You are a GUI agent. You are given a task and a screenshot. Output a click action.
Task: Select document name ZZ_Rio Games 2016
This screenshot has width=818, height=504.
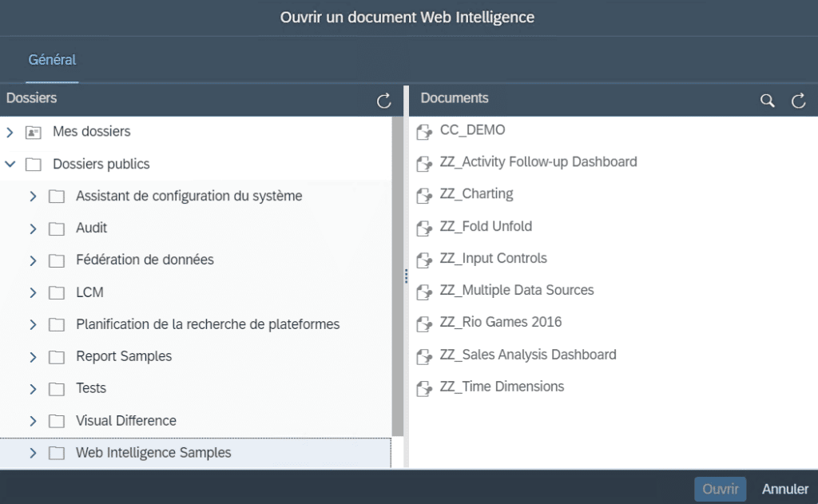(x=500, y=322)
